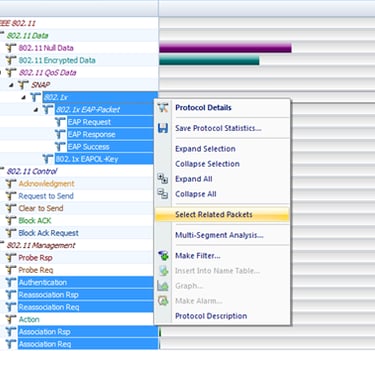Click protocol icon beside 802.11 Null Data
Image resolution: width=375 pixels, height=366 pixels.
[11, 48]
